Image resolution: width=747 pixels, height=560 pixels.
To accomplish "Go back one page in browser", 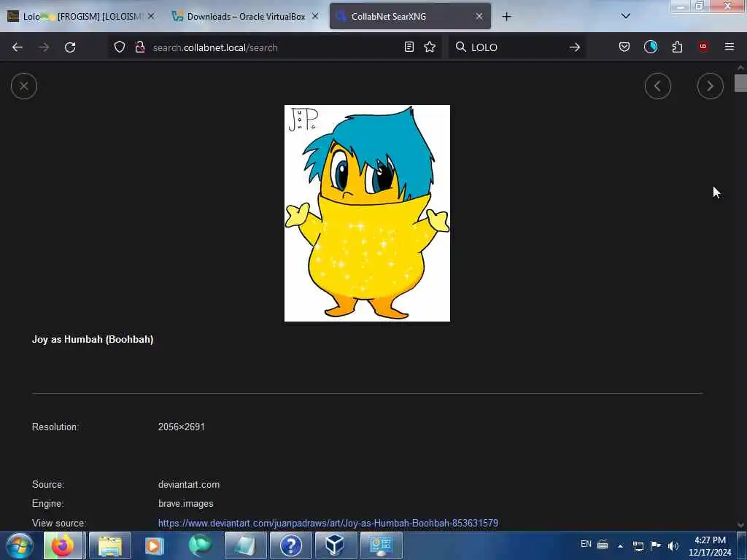I will click(18, 47).
